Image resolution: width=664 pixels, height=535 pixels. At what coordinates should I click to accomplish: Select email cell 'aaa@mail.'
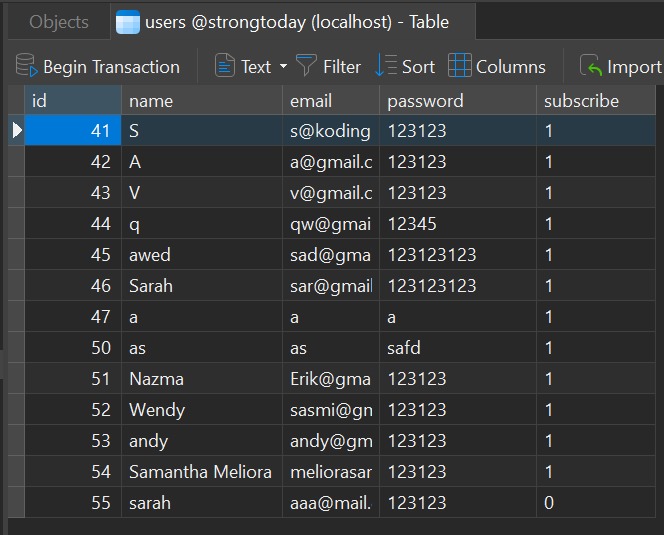pos(331,503)
